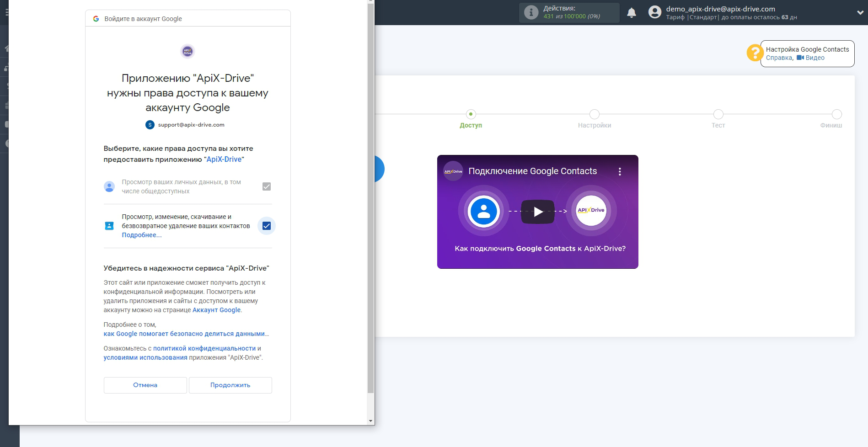Go to the Доступ step
Screen dimensions: 868x447
click(x=471, y=119)
